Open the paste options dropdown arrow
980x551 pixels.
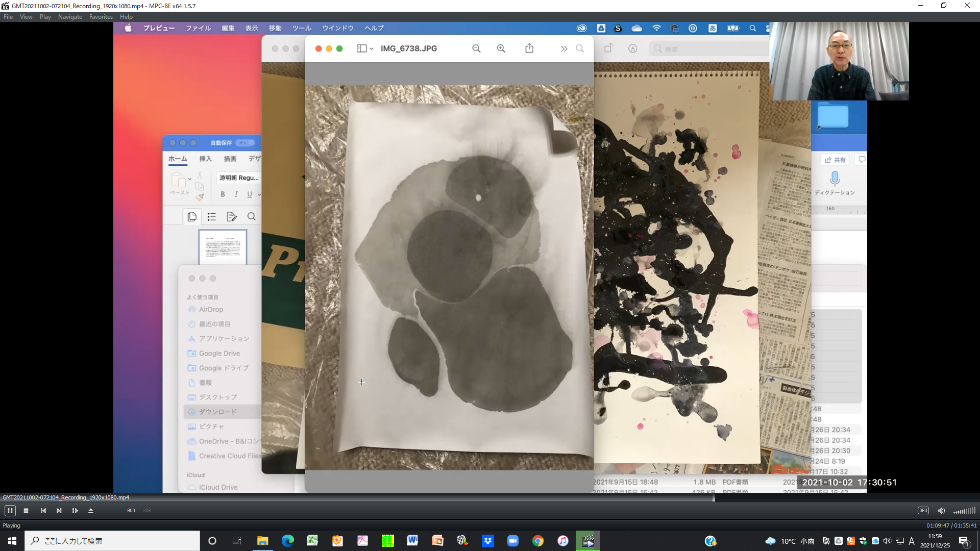(x=189, y=179)
